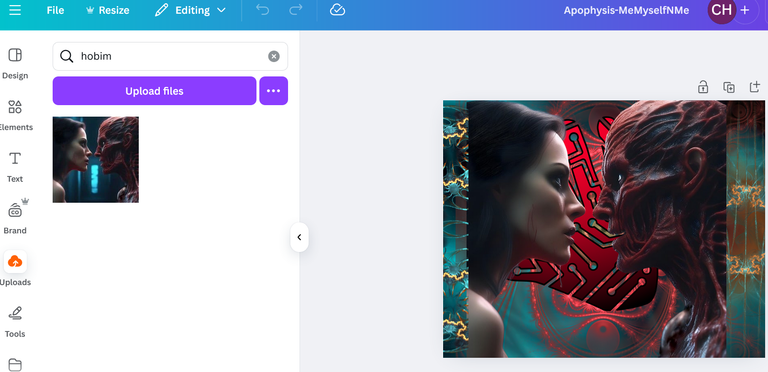The height and width of the screenshot is (372, 768).
Task: Open the Elements panel
Action: pos(15,116)
